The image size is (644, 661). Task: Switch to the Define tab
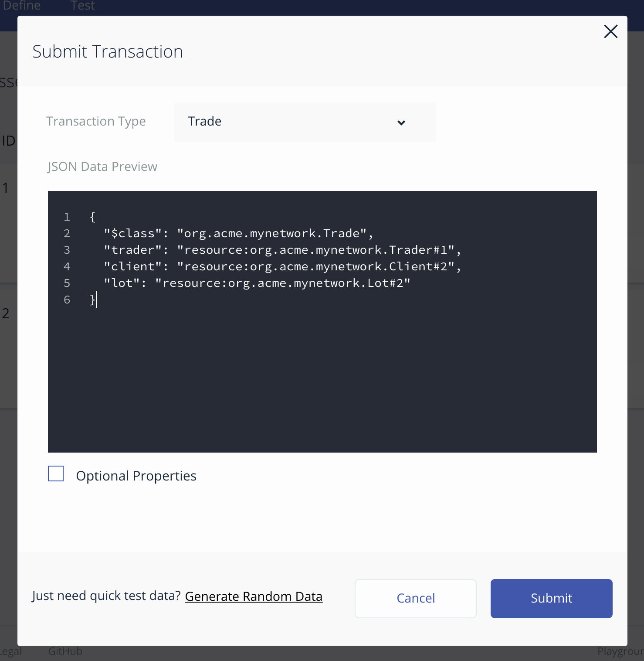pyautogui.click(x=22, y=6)
